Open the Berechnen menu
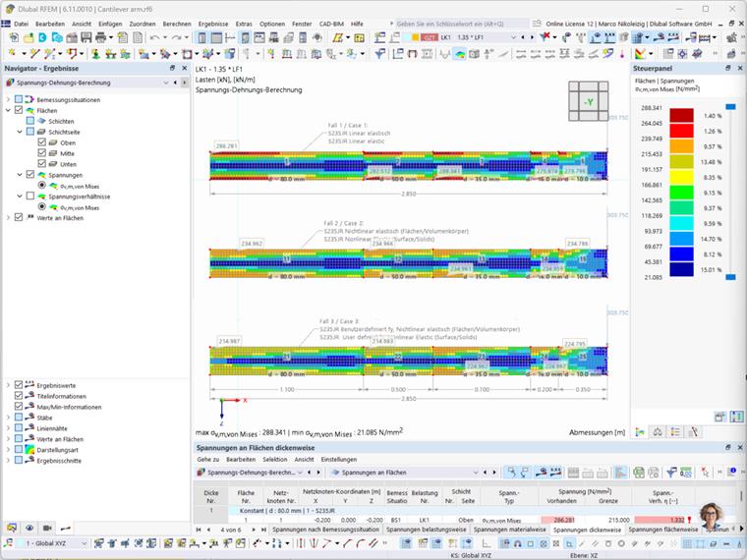 point(177,24)
